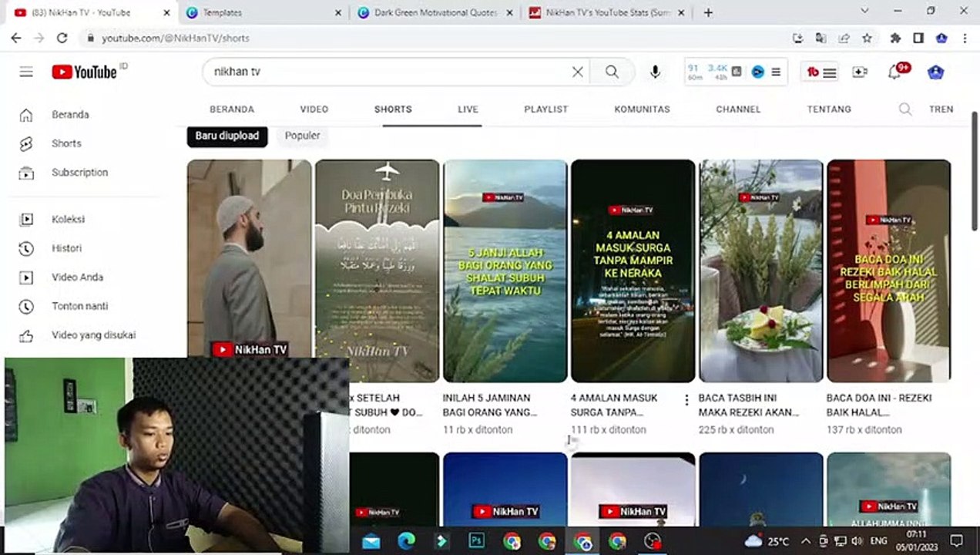The image size is (980, 555).
Task: Open the Microsoft Edge taskbar icon
Action: pos(406,540)
